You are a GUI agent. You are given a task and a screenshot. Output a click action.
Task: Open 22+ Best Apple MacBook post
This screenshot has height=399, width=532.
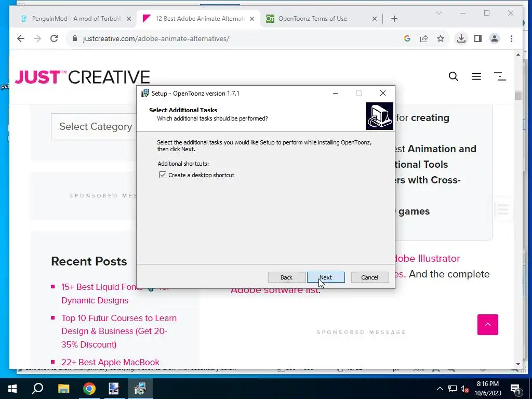pyautogui.click(x=110, y=362)
